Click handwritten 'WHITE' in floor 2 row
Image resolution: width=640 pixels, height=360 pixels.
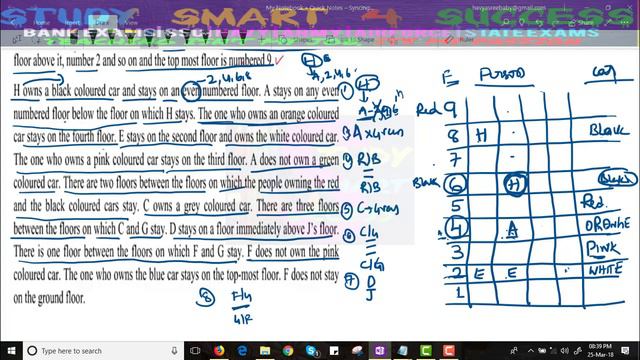(606, 269)
